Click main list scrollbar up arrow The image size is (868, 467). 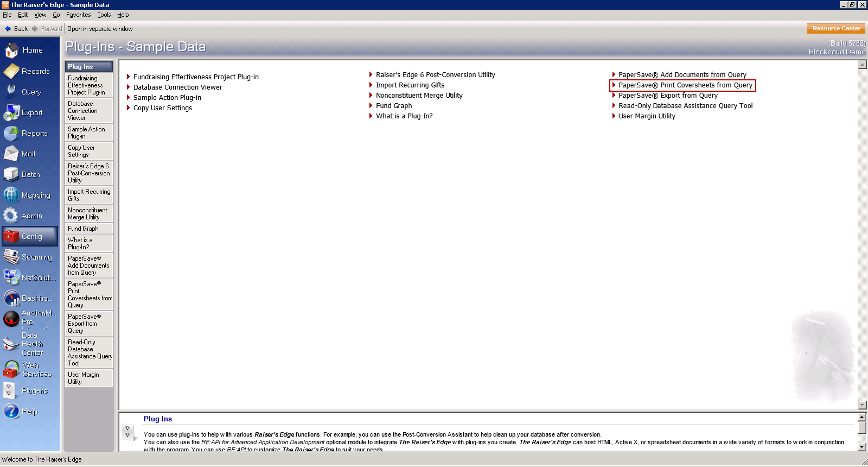pos(863,65)
